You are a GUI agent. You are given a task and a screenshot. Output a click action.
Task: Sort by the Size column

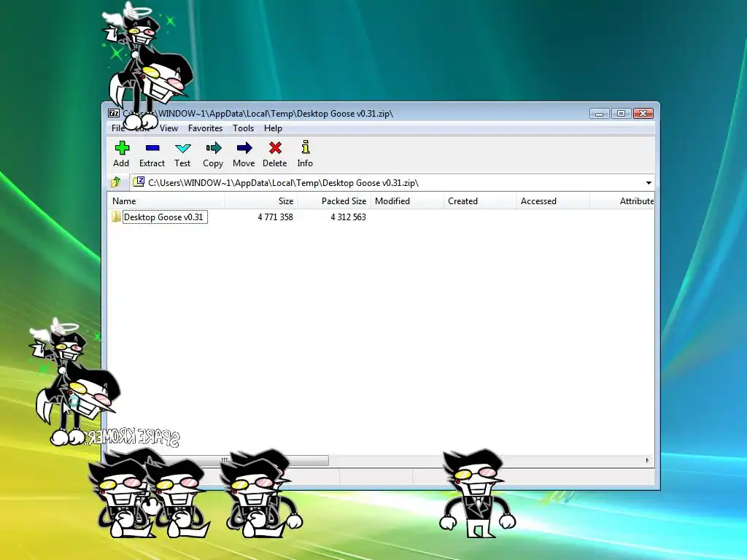click(261, 201)
